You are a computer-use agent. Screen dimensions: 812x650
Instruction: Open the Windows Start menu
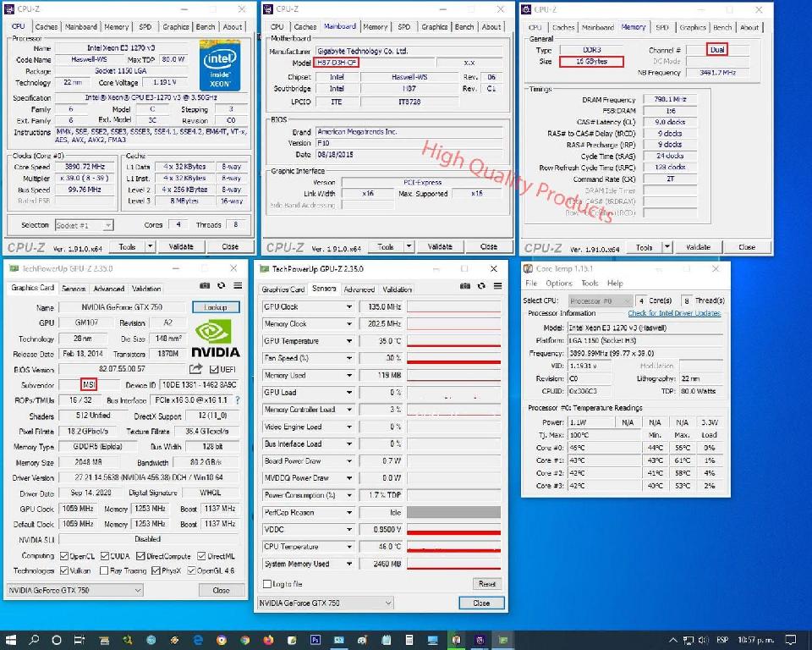tap(10, 640)
